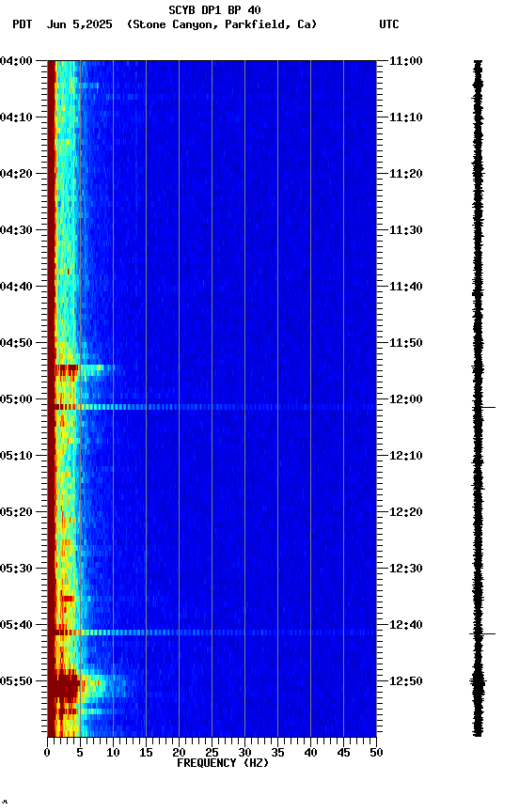
Task: Click the 10 Hz axis tick label
Action: tap(113, 753)
